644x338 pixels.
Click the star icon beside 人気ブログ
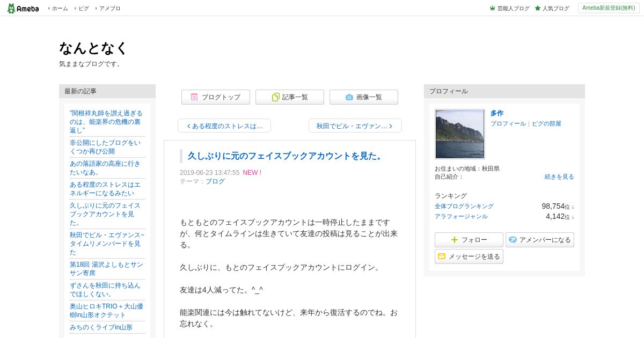coord(538,8)
